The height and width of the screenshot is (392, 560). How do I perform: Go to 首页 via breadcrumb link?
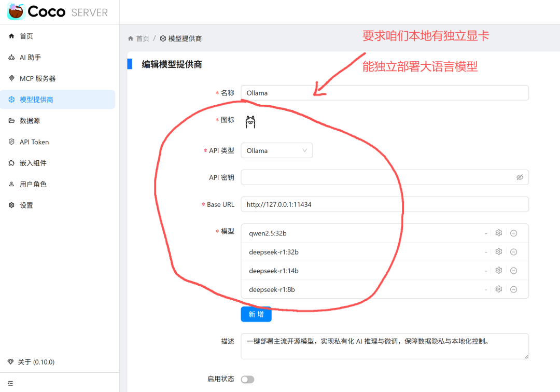click(141, 38)
